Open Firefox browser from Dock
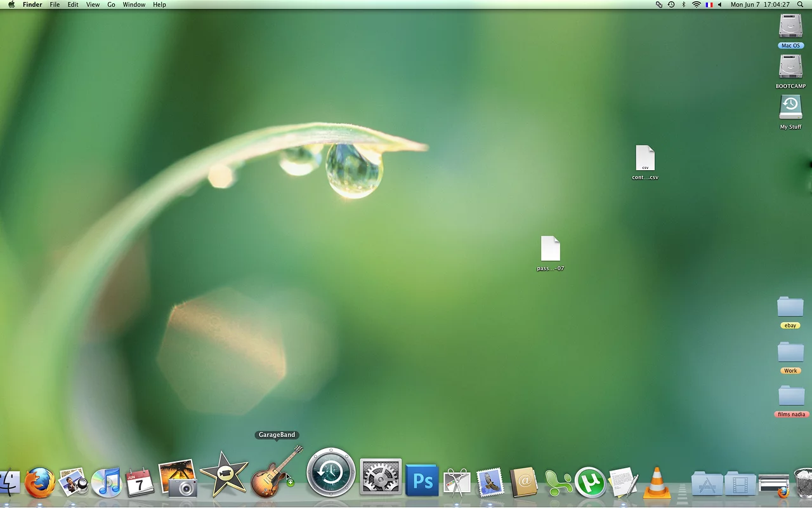The image size is (812, 508). [40, 483]
